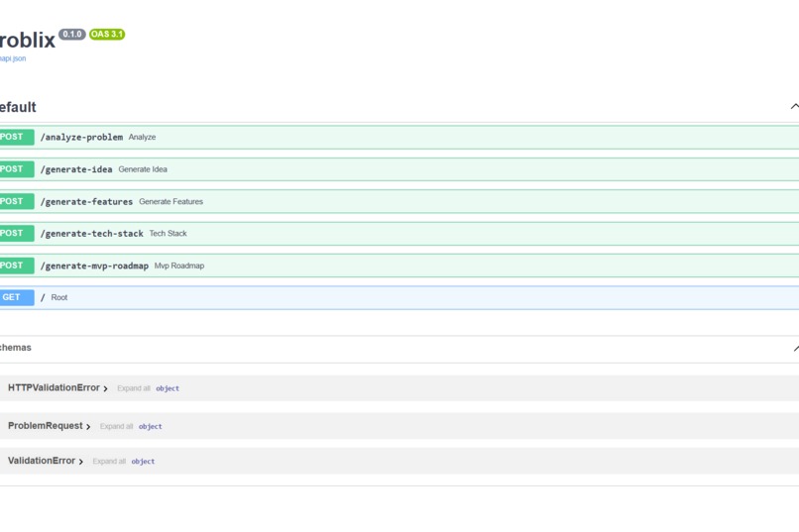Click Expand all for ProblemRequest
The height and width of the screenshot is (532, 799).
tap(116, 427)
